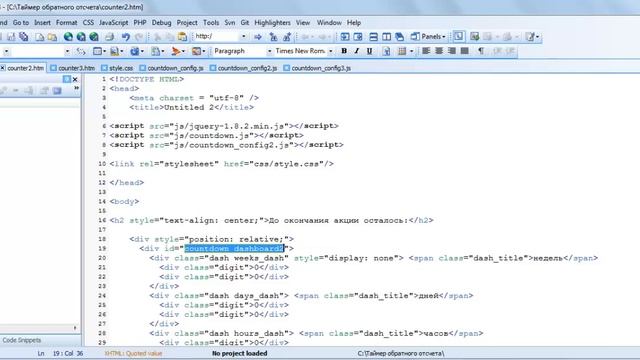Viewport: 640px width, 360px height.
Task: Open the Git menu
Action: 245,23
